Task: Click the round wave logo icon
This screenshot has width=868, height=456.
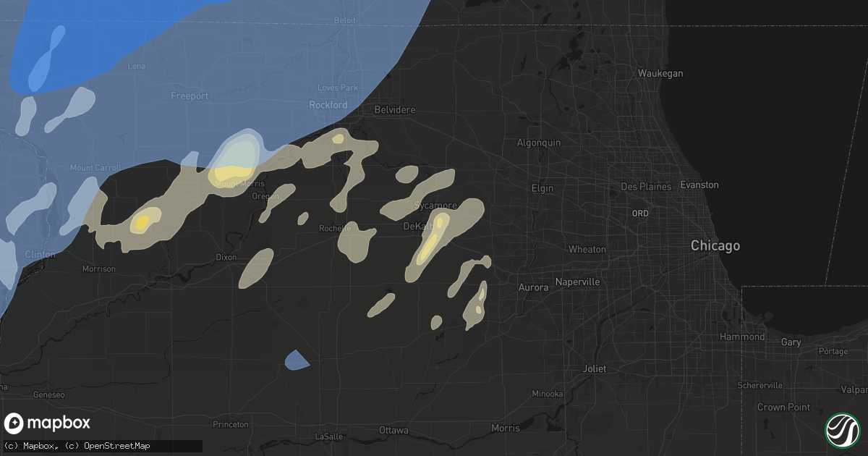Action: (x=842, y=429)
